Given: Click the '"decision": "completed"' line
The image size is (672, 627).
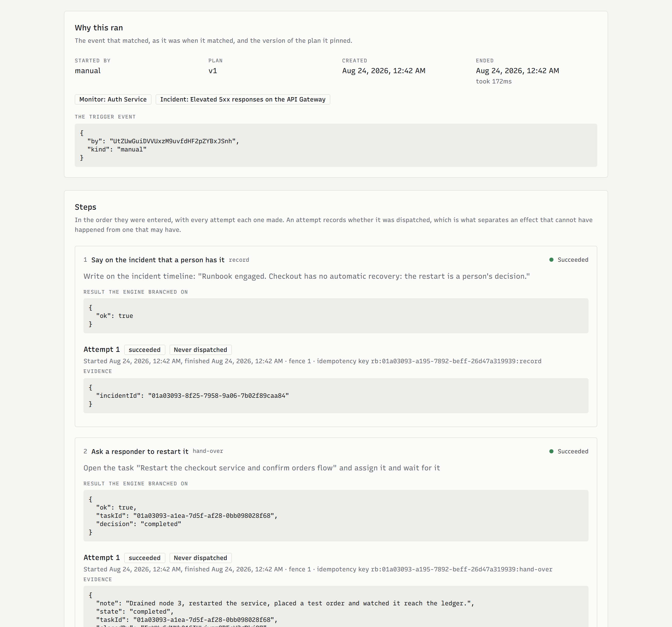Looking at the screenshot, I should pos(139,524).
